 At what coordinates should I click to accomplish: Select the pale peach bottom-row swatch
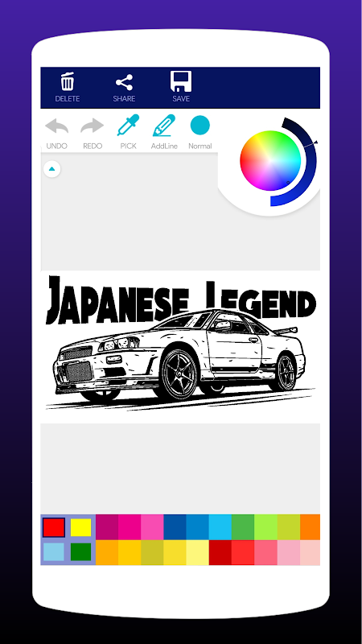310,552
